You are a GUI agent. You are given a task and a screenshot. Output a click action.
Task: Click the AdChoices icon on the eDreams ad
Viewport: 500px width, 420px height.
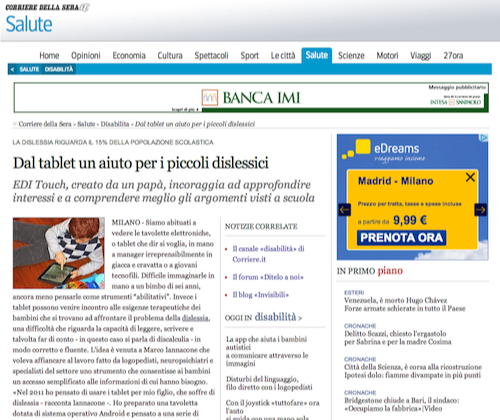tap(484, 137)
